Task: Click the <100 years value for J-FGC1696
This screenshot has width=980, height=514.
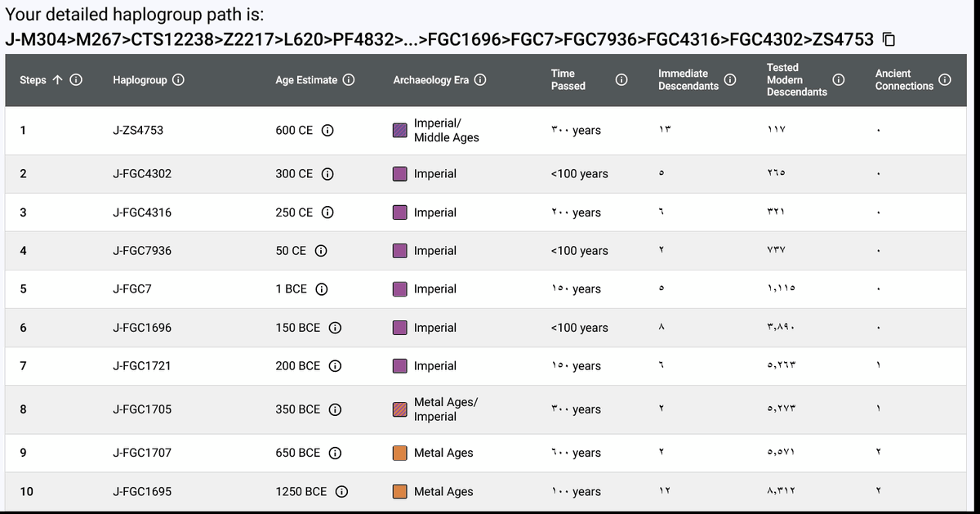Action: click(580, 328)
